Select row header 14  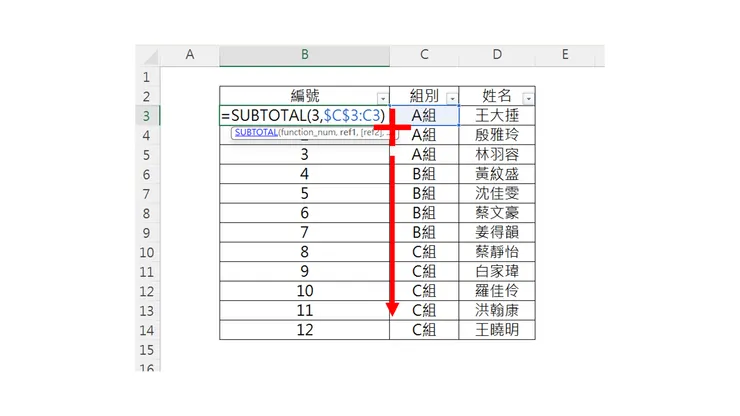pyautogui.click(x=147, y=331)
